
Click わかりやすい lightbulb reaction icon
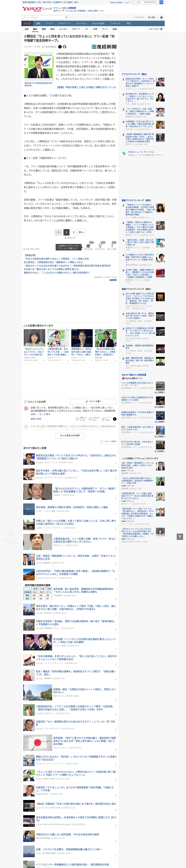coord(100,246)
